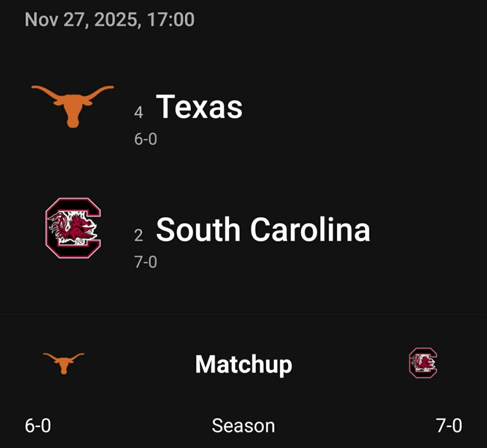The height and width of the screenshot is (448, 487).
Task: Select the small Longhorns logo beside Matchup
Action: click(63, 363)
